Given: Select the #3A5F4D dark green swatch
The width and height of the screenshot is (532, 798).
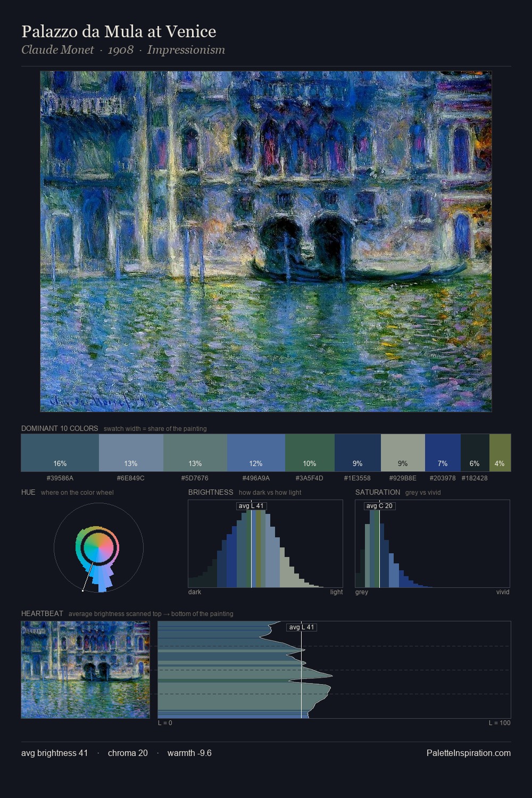Looking at the screenshot, I should [310, 453].
